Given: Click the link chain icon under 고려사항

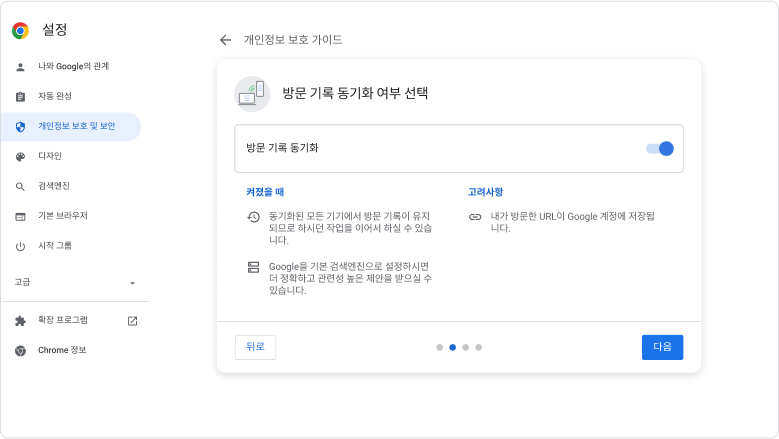Looking at the screenshot, I should (475, 217).
